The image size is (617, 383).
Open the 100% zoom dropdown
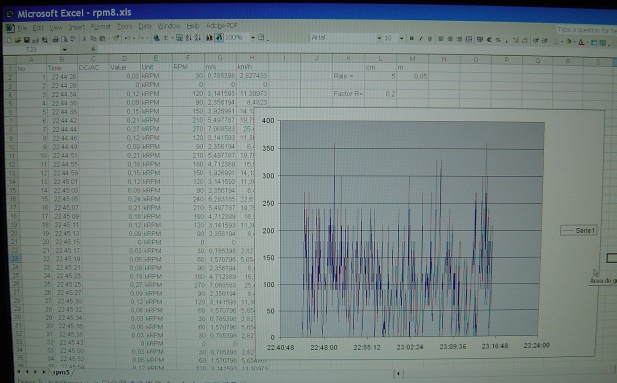[x=253, y=38]
